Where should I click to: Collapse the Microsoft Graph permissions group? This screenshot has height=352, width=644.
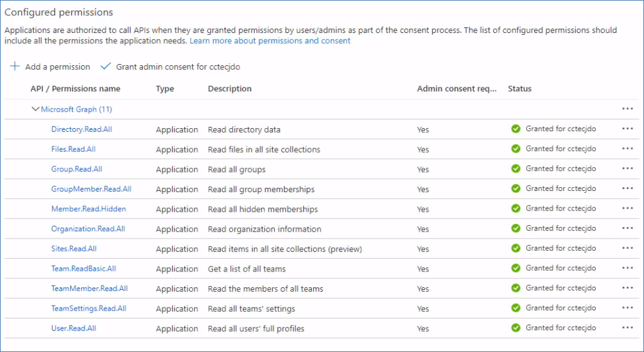[35, 109]
